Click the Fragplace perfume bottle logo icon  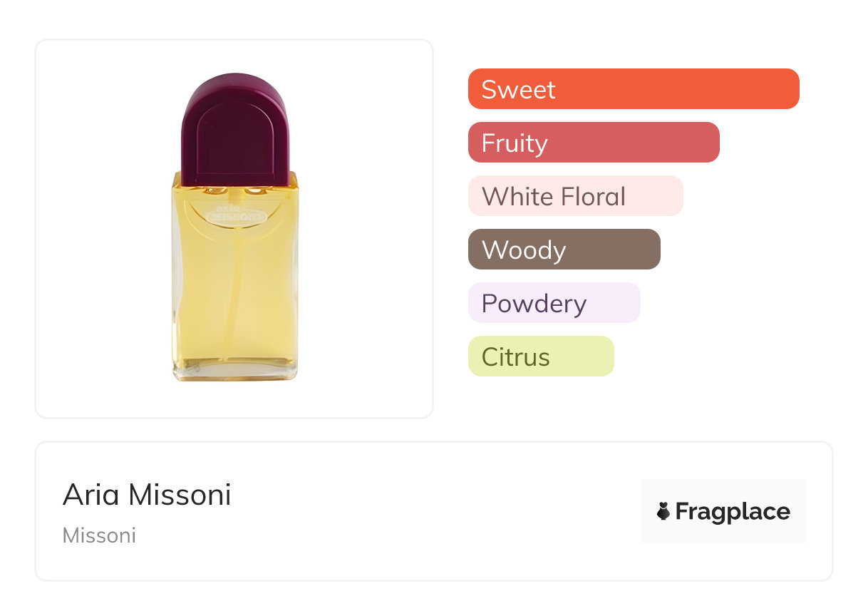click(663, 511)
